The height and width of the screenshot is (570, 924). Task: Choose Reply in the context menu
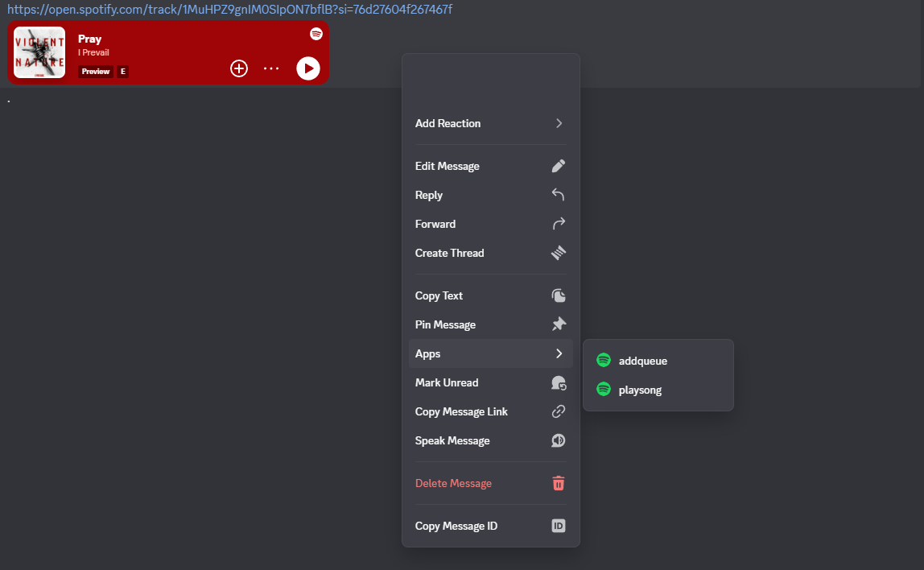pyautogui.click(x=429, y=195)
